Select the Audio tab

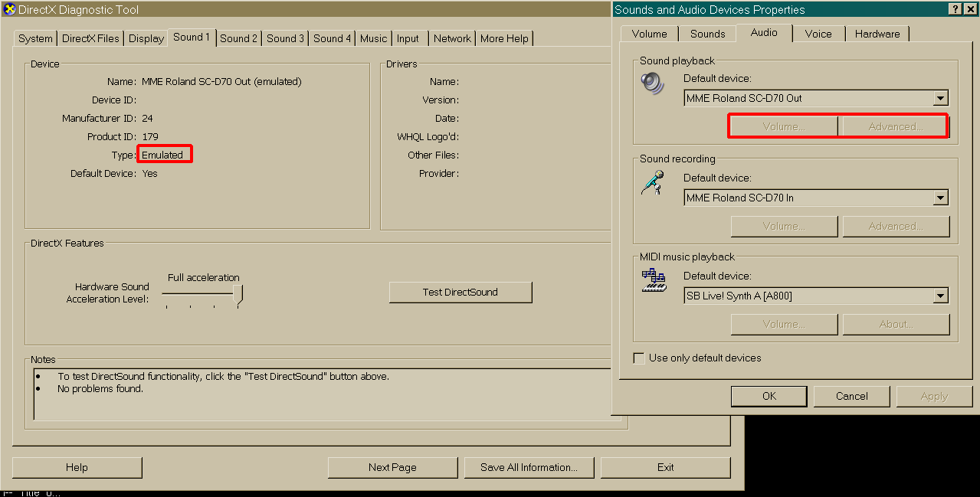click(764, 32)
